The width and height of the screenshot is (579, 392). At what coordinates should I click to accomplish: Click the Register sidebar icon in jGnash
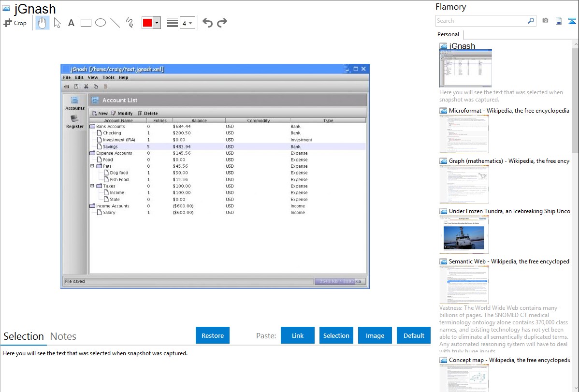tap(74, 121)
